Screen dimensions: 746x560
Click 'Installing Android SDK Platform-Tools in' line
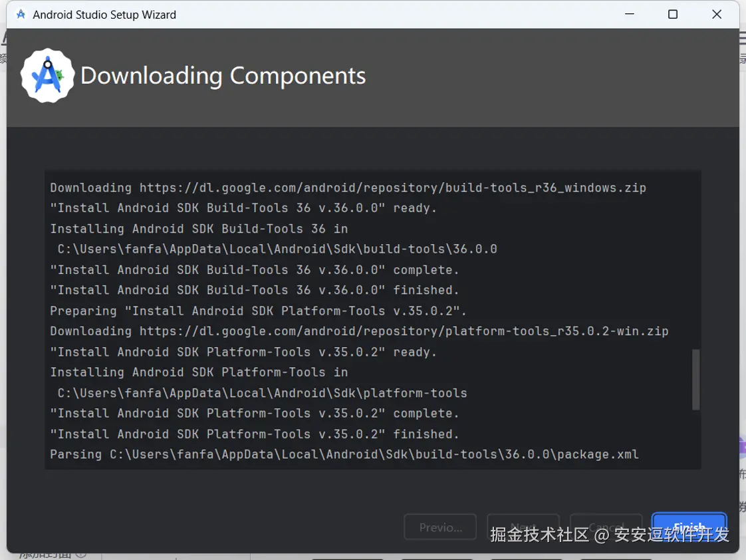(199, 372)
